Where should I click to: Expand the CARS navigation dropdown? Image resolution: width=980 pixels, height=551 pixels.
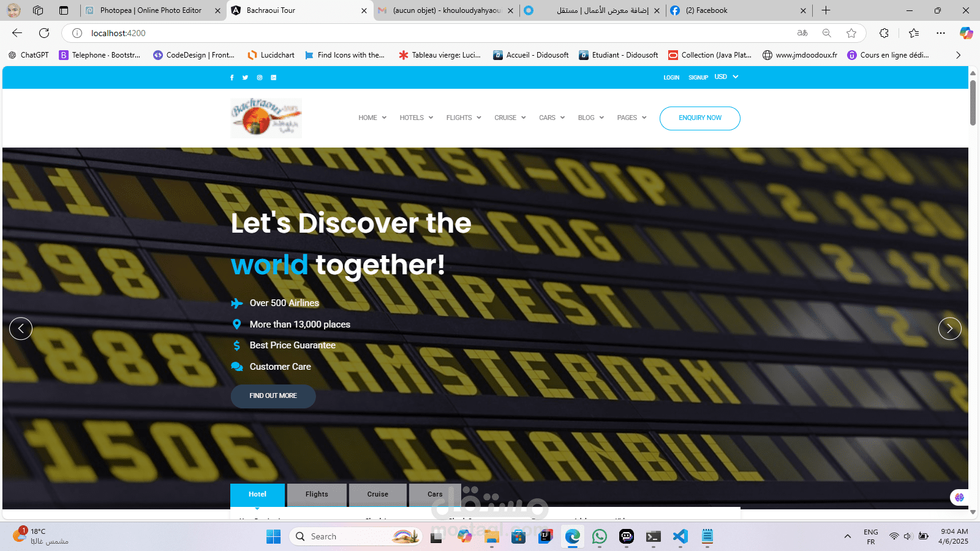coord(552,118)
